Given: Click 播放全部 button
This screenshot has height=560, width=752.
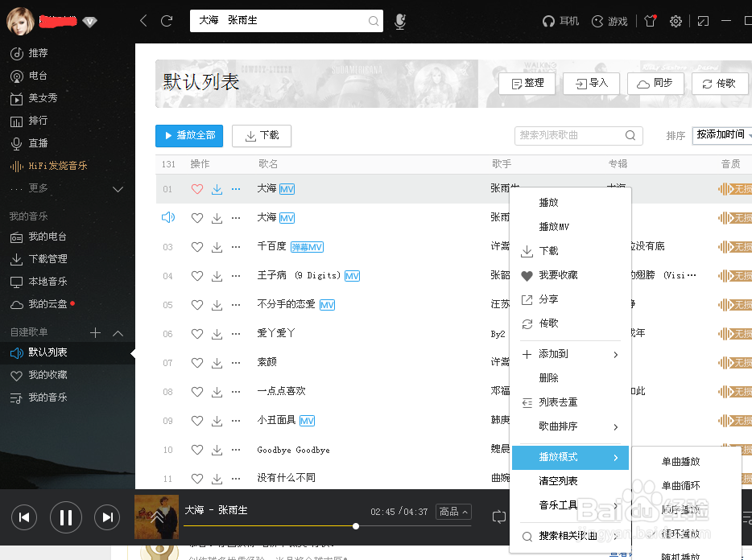Looking at the screenshot, I should pos(189,136).
